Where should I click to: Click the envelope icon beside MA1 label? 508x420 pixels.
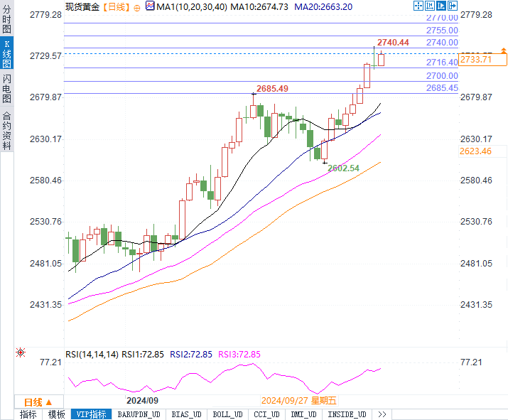[x=148, y=6]
